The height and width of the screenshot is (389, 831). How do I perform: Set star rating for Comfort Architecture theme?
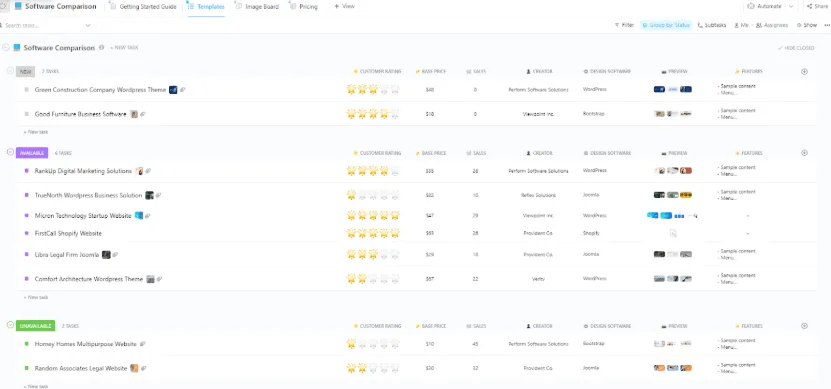coord(373,279)
